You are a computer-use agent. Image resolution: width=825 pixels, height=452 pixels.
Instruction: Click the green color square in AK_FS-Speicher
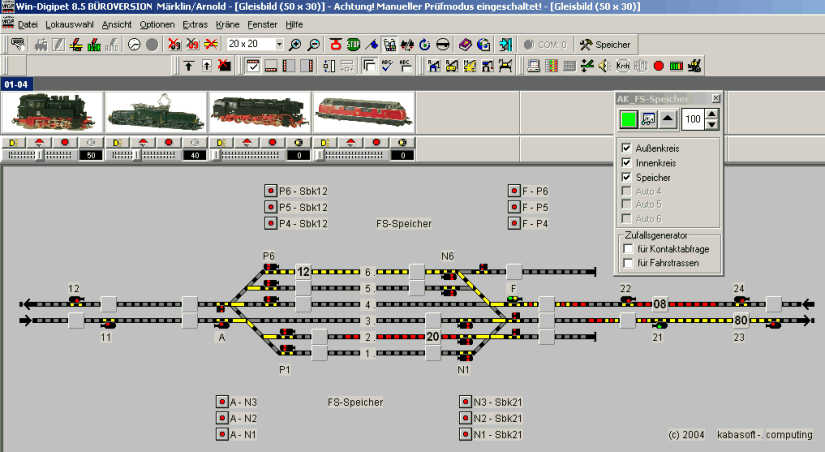627,120
